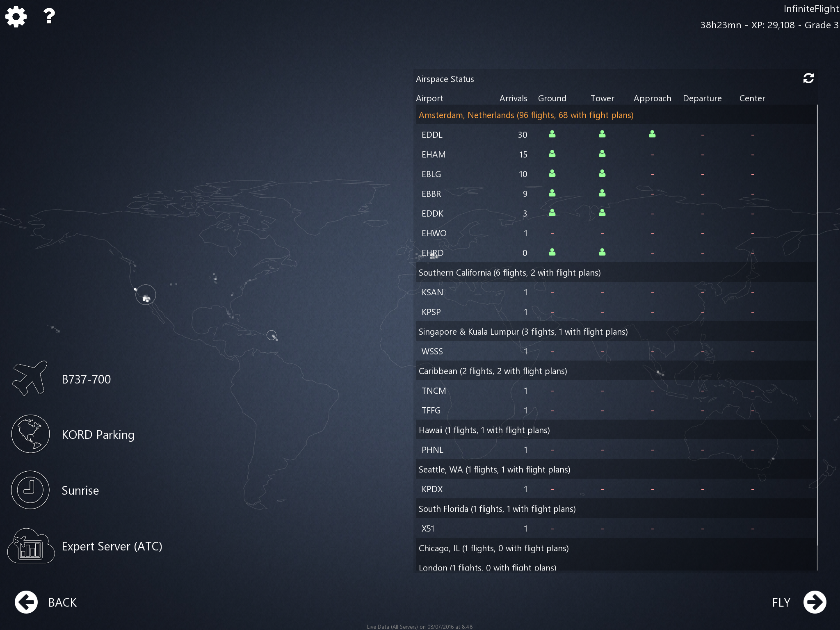Click the globe icon for KORD Parking
Screen dimensions: 840x630
pyautogui.click(x=30, y=434)
